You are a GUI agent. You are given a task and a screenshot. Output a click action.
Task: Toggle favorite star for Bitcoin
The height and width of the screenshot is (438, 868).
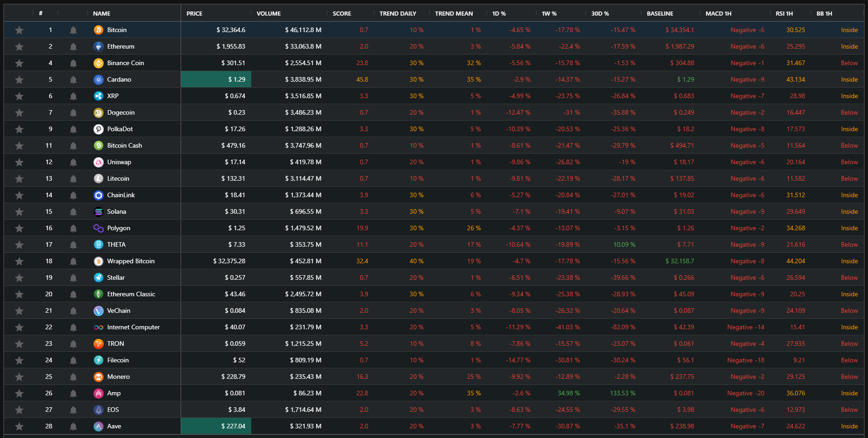(19, 30)
